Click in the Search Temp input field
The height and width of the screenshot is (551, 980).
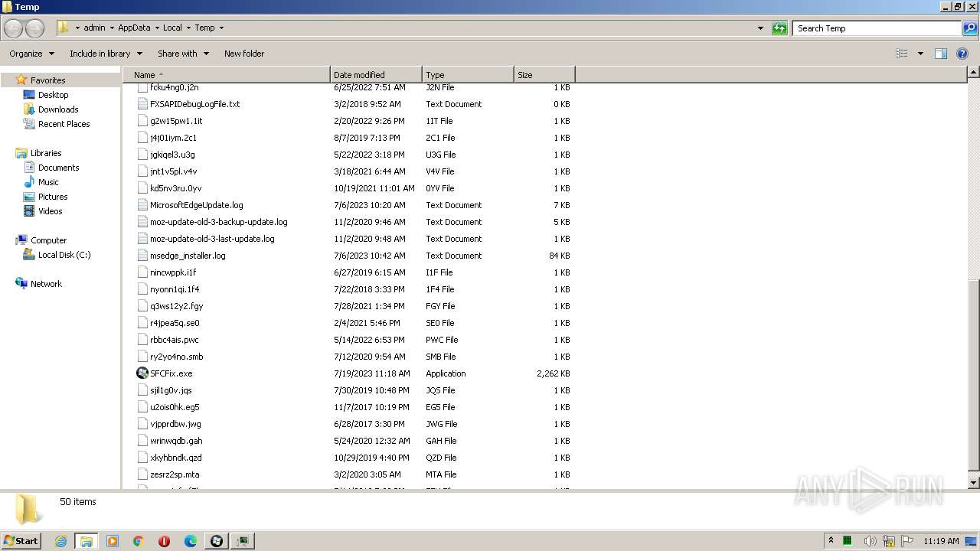(x=877, y=28)
